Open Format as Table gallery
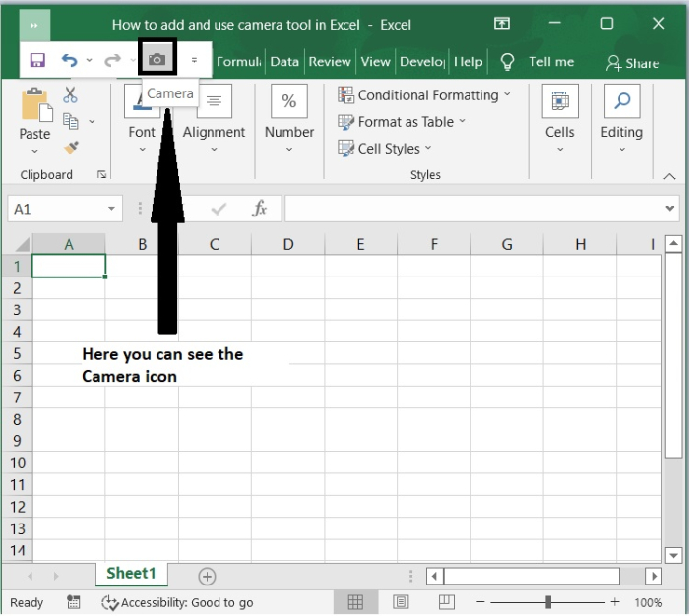Screen dimensions: 689x616 (402, 122)
